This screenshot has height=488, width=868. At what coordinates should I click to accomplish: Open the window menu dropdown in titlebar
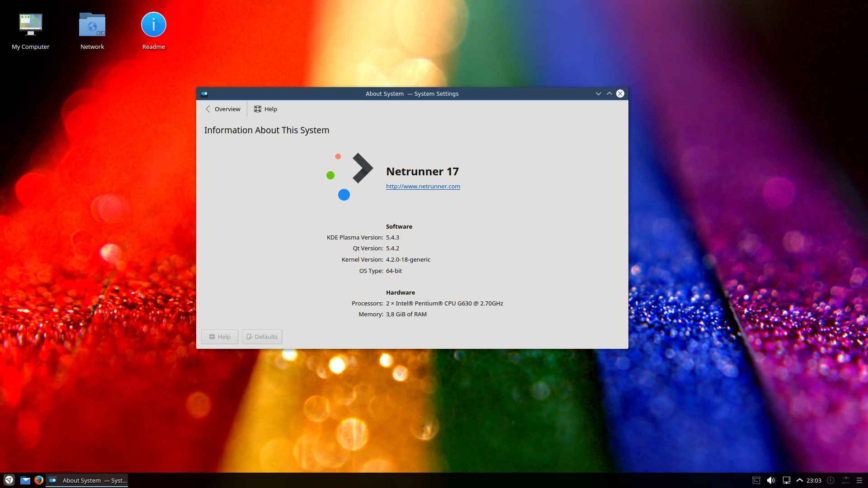click(x=598, y=94)
